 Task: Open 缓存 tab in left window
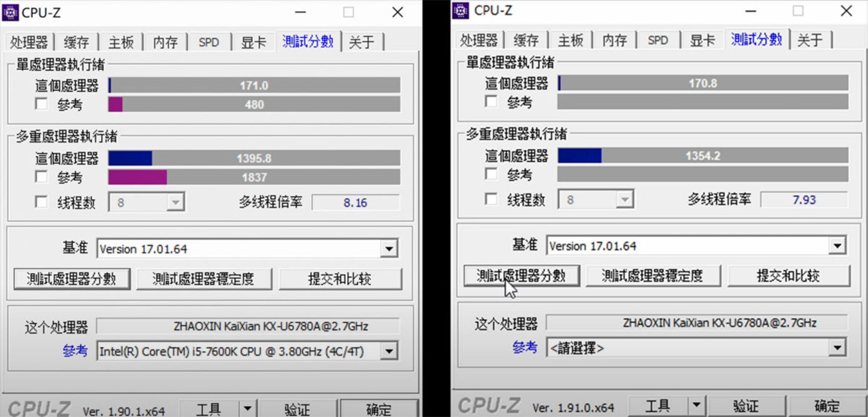[76, 42]
